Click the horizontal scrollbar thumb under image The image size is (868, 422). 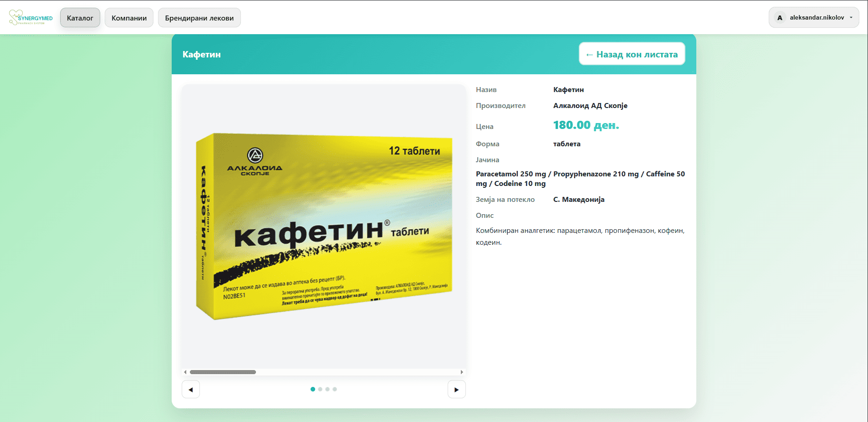click(223, 372)
